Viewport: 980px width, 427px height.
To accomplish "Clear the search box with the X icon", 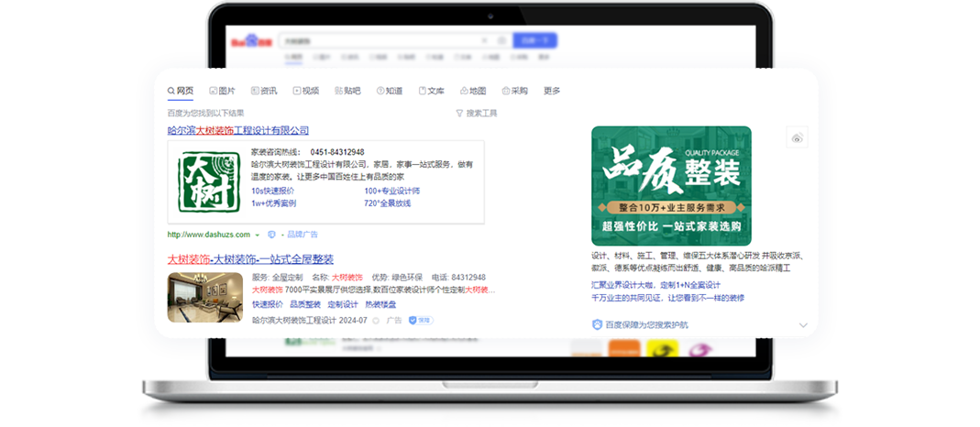I will (484, 40).
